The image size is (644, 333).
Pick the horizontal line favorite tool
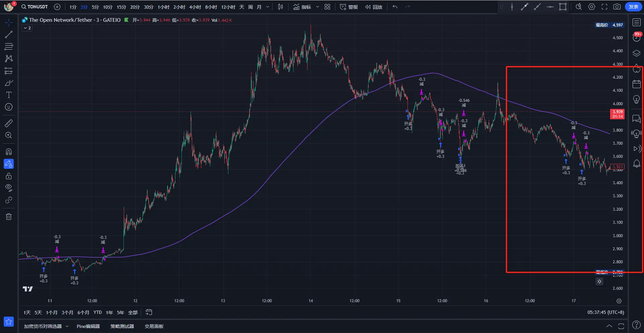550,7
